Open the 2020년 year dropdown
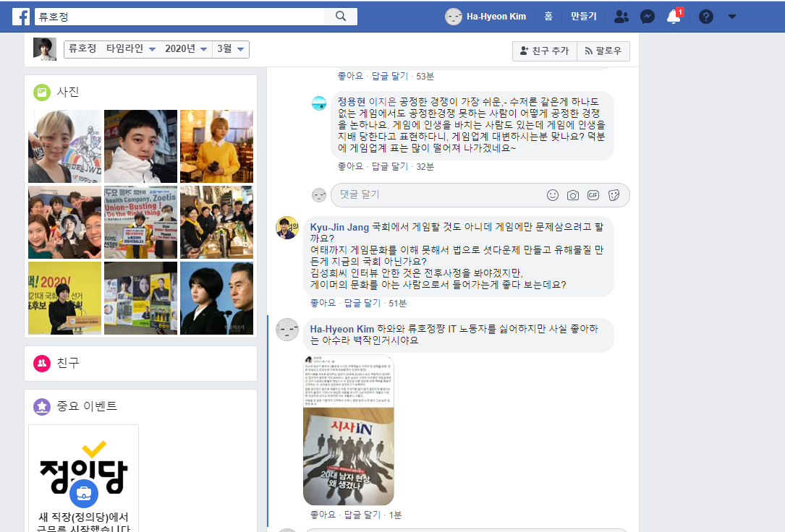The width and height of the screenshot is (785, 532). coord(187,49)
